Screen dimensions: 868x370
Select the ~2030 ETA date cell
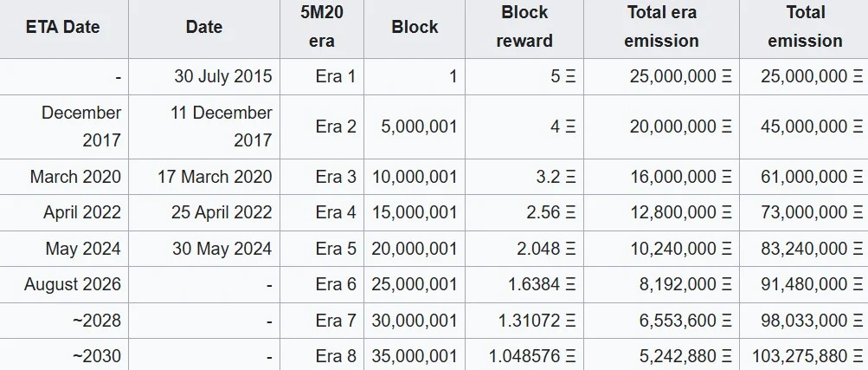[x=64, y=354]
